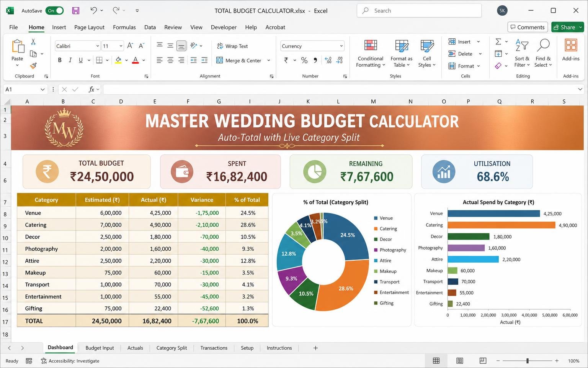Open the Calibri font name dropdown
This screenshot has width=588, height=368.
(x=97, y=46)
